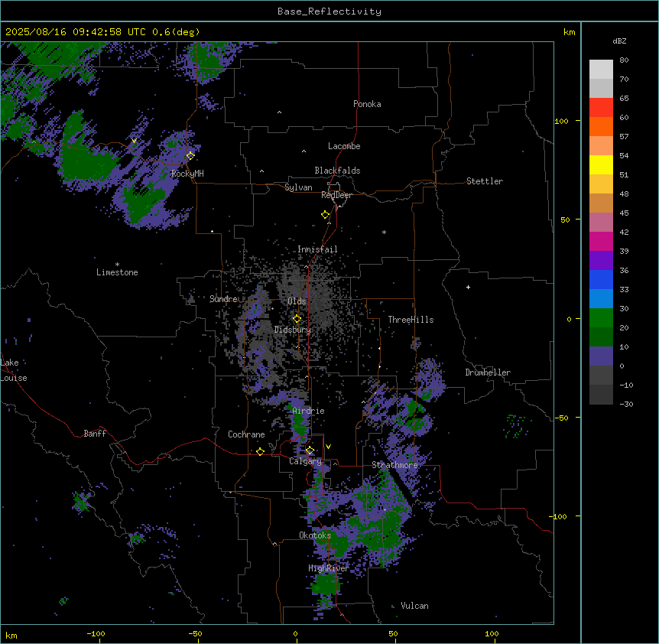Screen dimensions: 659x644
Task: Click the Drumheller label
Action: pos(488,372)
